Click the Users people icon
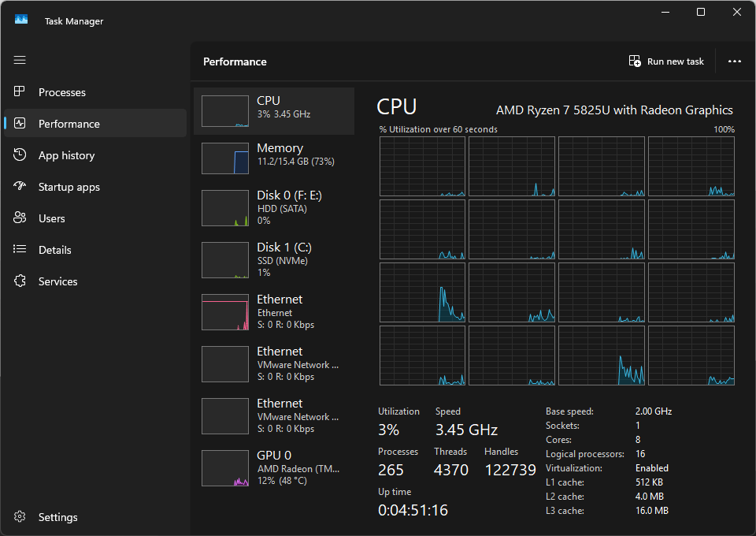Screen dimensions: 756x536 pyautogui.click(x=20, y=218)
